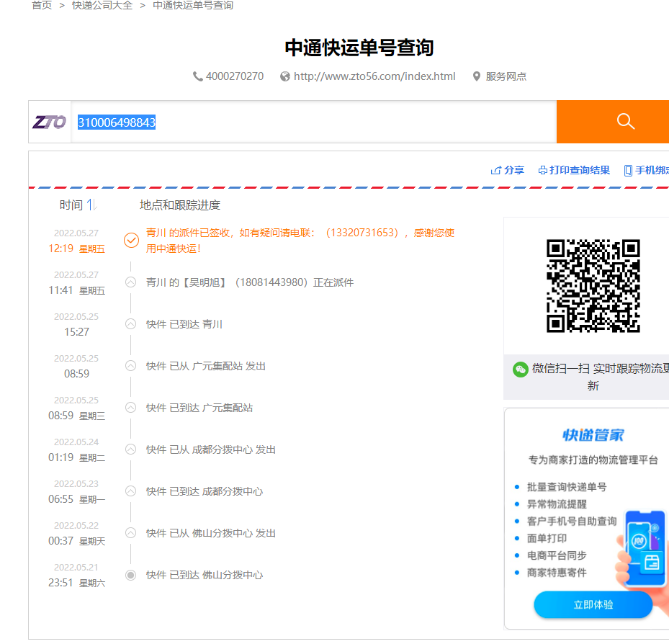Click the 01:19 星期二 timestamp
Image resolution: width=669 pixels, height=644 pixels.
[x=77, y=457]
